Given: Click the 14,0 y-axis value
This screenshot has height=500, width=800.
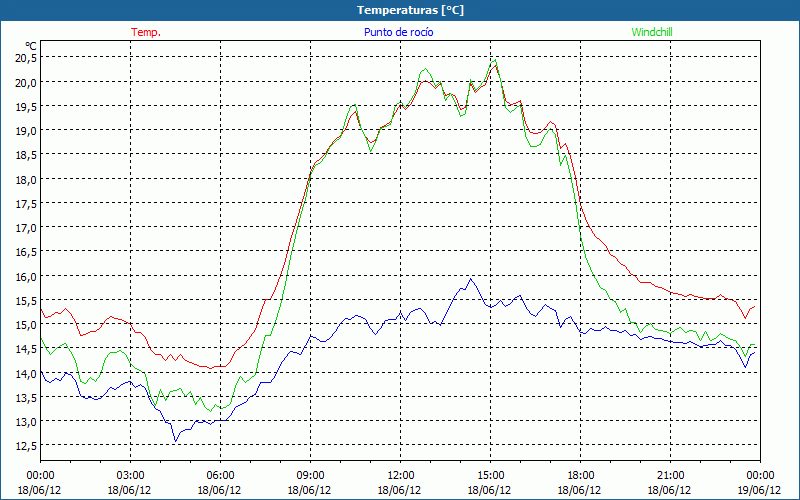Looking at the screenshot, I should point(26,373).
